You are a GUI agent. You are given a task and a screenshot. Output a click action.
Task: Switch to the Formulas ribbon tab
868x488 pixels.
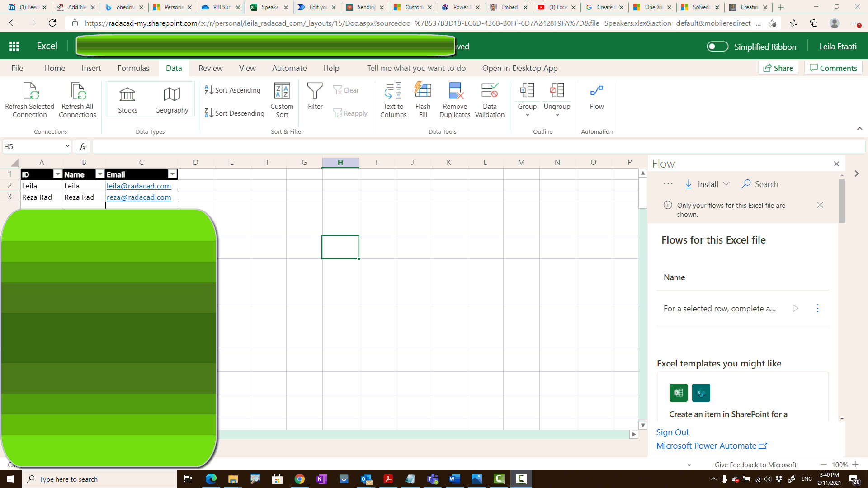point(133,68)
